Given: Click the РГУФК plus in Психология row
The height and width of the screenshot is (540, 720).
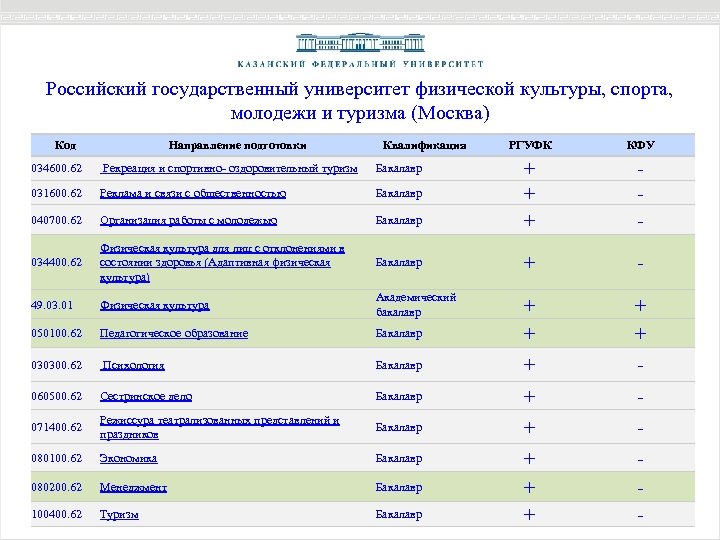Looking at the screenshot, I should click(529, 365).
